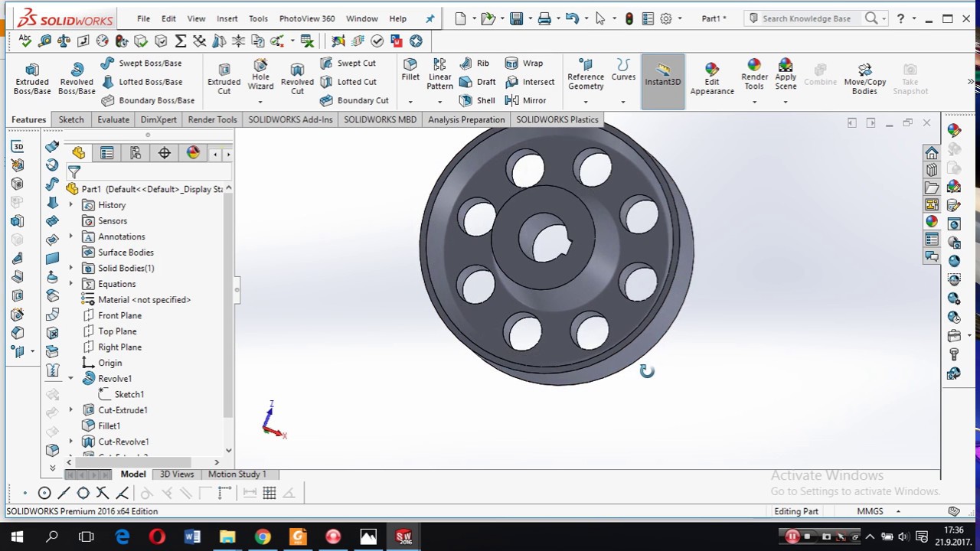This screenshot has width=980, height=551.
Task: Select the Revolved Cut tool
Action: coord(297,79)
